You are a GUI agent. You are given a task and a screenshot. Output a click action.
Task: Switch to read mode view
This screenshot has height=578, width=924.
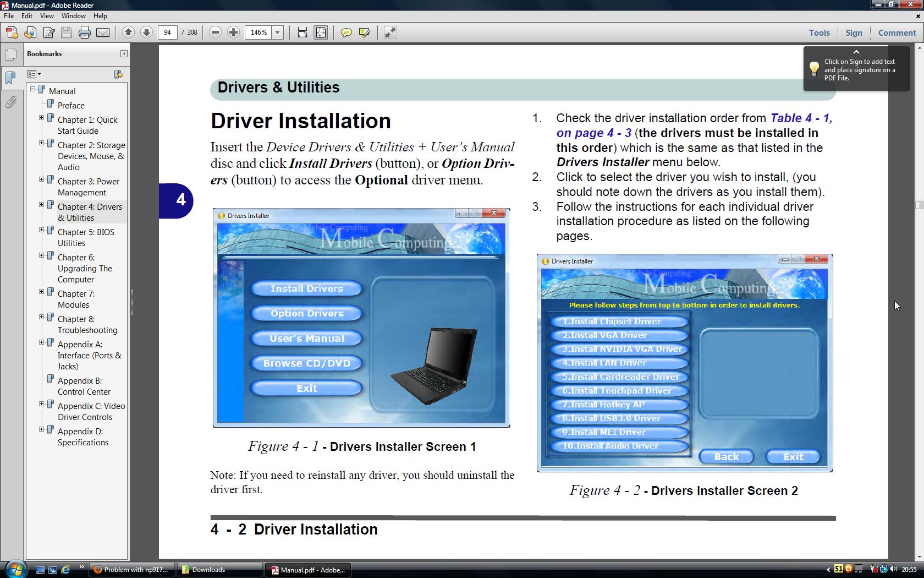[x=391, y=32]
